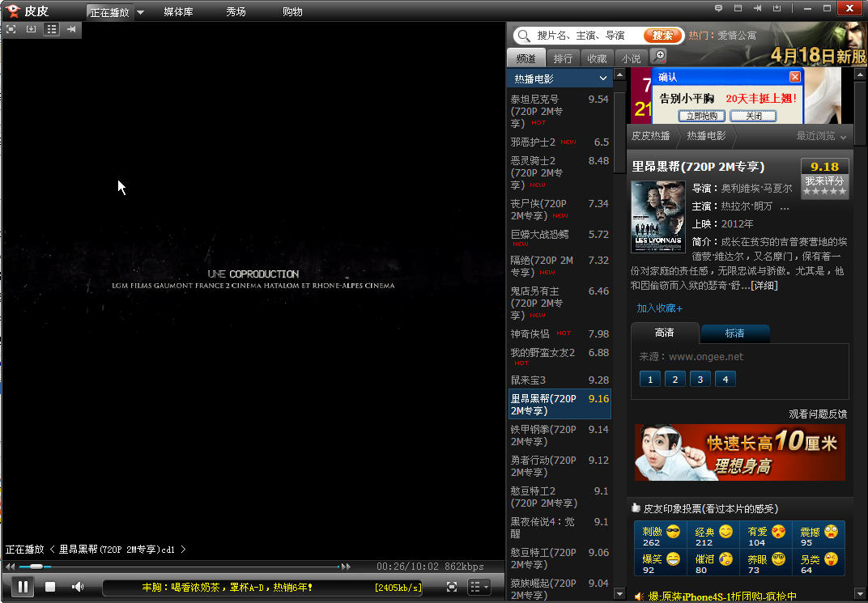Open feedback message icon in title bar

[718, 8]
